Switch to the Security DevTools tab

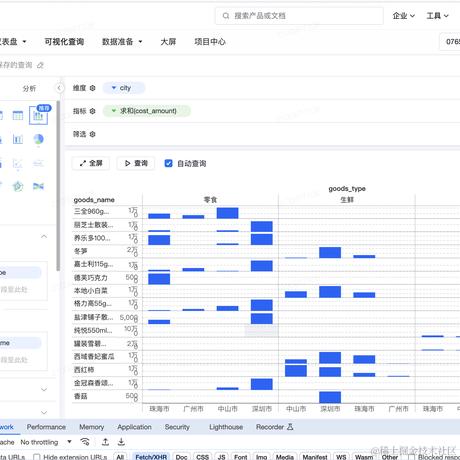click(x=177, y=427)
